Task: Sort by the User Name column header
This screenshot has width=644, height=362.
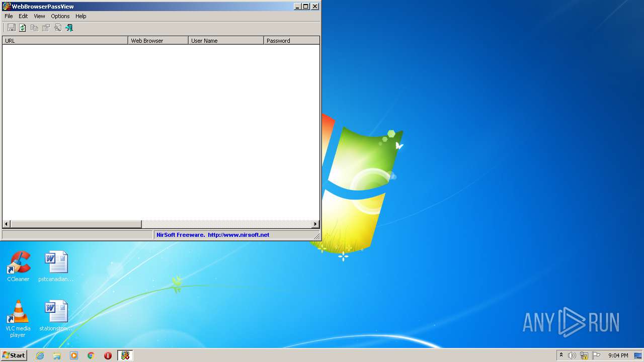Action: [x=226, y=41]
